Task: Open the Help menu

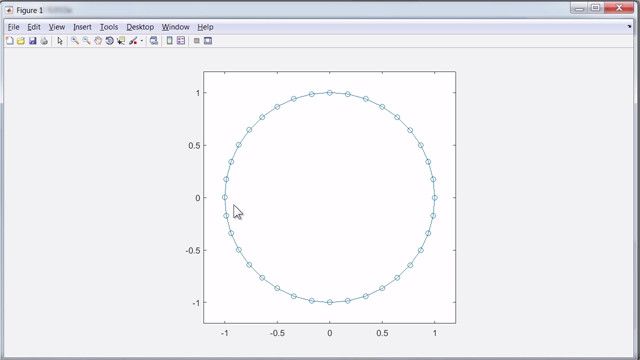Action: point(205,27)
